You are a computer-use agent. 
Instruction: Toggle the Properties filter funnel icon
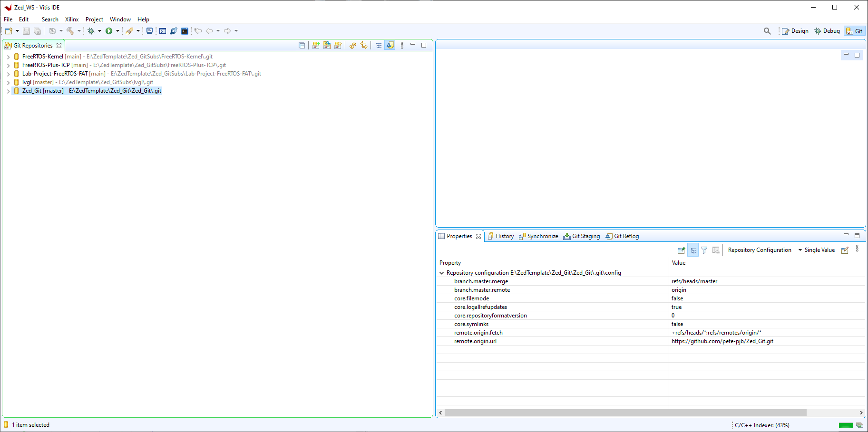point(704,250)
